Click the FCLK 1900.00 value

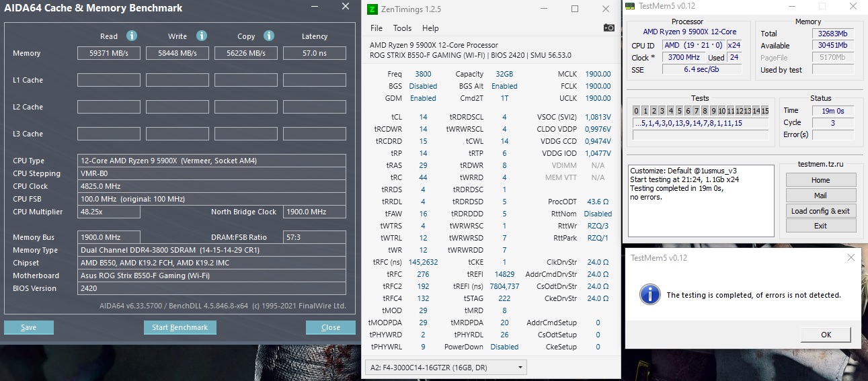598,86
